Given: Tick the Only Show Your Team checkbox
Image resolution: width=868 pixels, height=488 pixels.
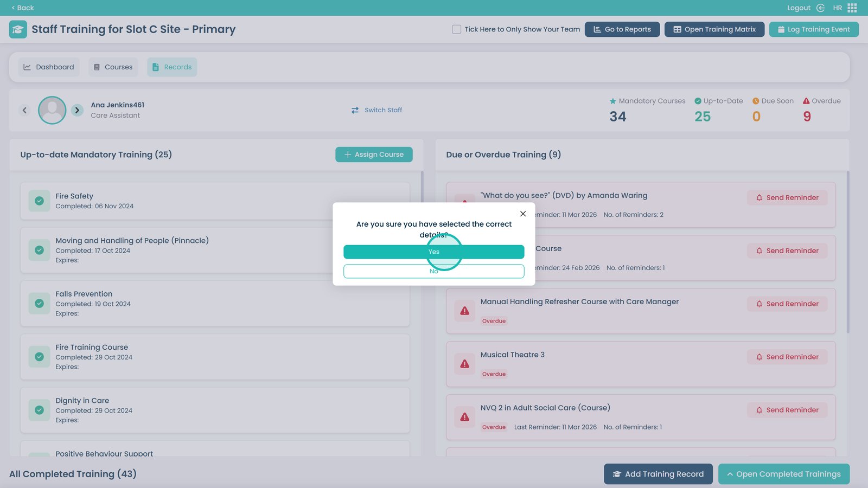Looking at the screenshot, I should (x=456, y=29).
